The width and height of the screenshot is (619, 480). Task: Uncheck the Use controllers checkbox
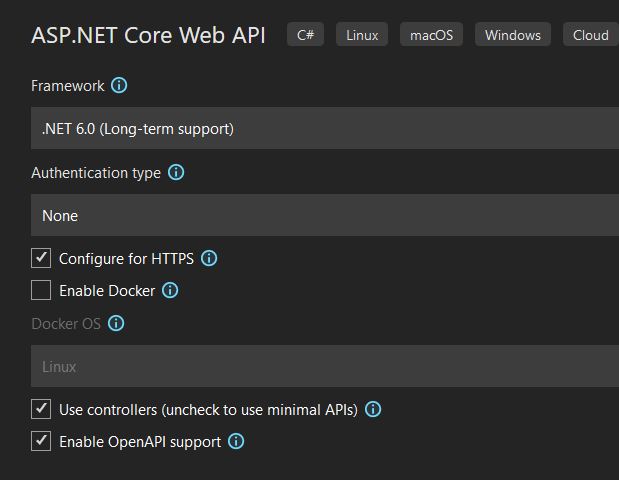41,409
